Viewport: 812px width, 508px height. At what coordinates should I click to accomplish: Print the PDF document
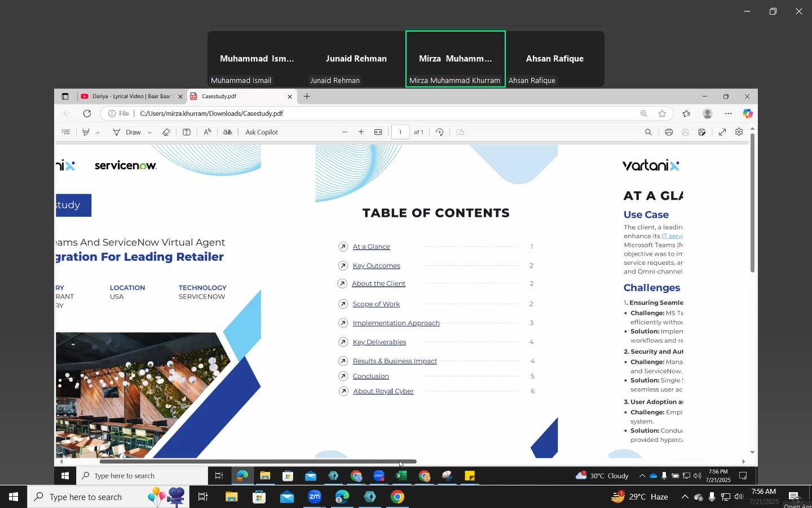coord(669,132)
